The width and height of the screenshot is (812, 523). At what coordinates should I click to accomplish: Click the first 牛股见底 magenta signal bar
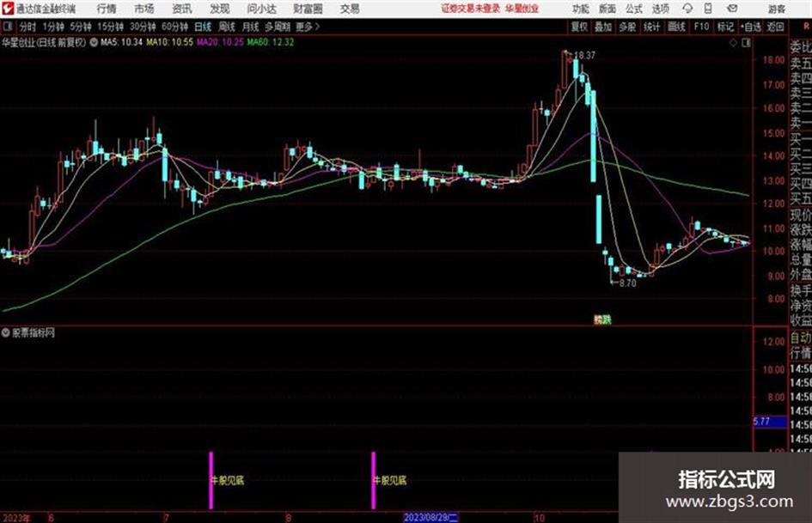point(211,480)
